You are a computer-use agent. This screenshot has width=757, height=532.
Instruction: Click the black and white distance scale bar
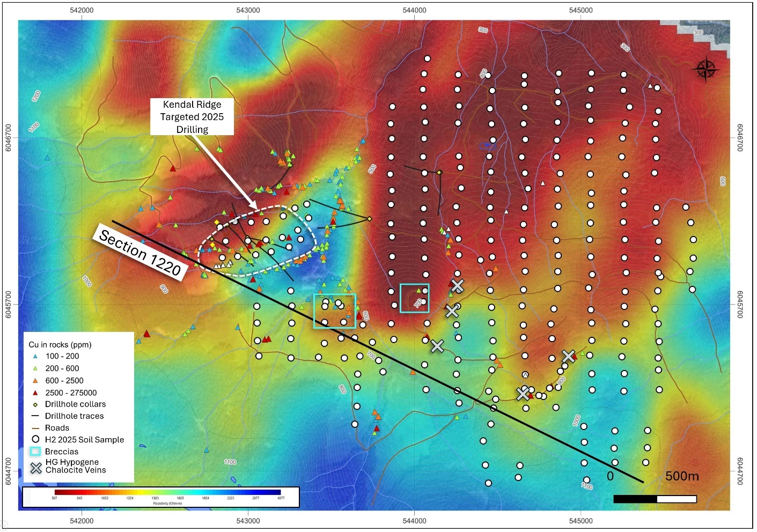click(x=655, y=499)
